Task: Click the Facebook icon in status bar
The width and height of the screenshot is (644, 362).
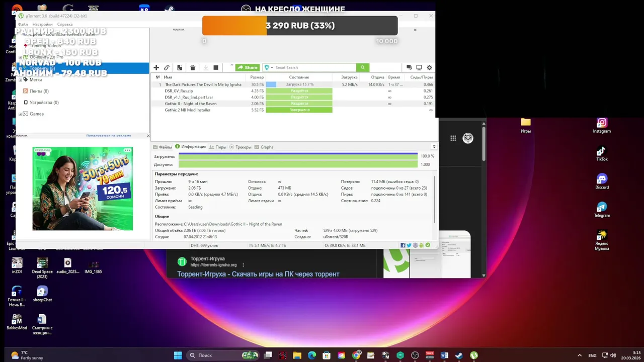Action: click(x=403, y=245)
